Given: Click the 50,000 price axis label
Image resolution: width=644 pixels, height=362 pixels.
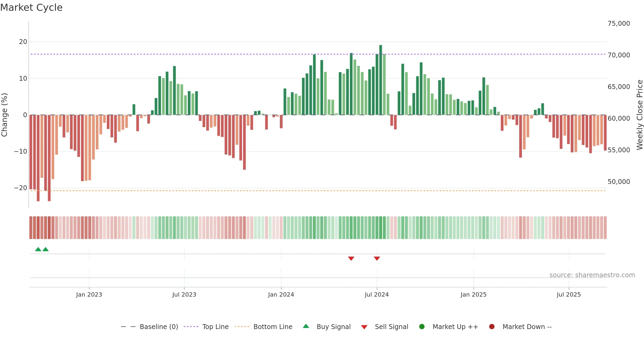Looking at the screenshot, I should point(619,182).
